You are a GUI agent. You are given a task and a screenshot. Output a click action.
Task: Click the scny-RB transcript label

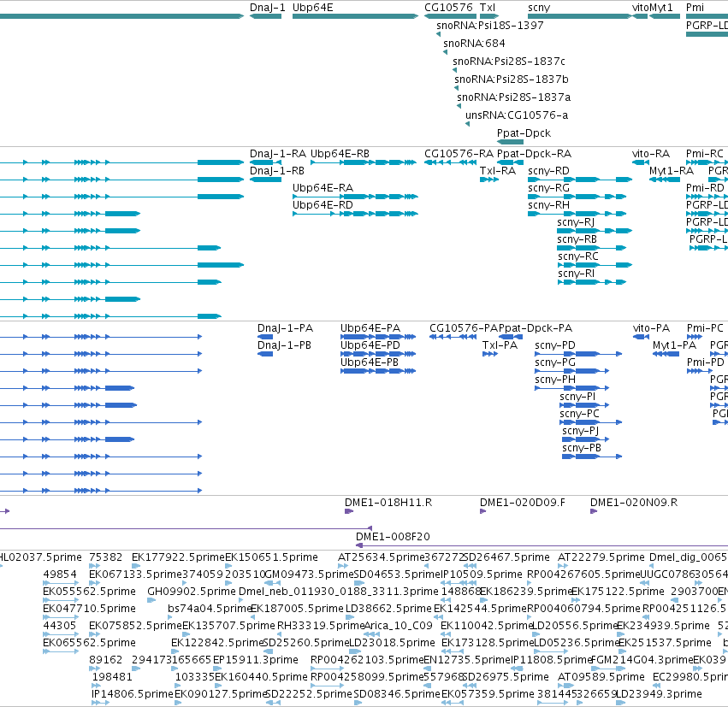tap(577, 239)
